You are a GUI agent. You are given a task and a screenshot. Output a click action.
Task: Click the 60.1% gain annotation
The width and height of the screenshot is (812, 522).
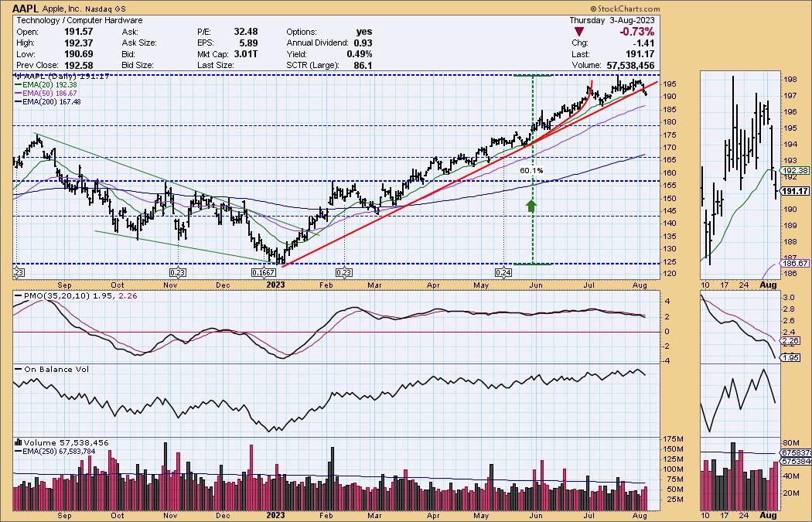(532, 170)
